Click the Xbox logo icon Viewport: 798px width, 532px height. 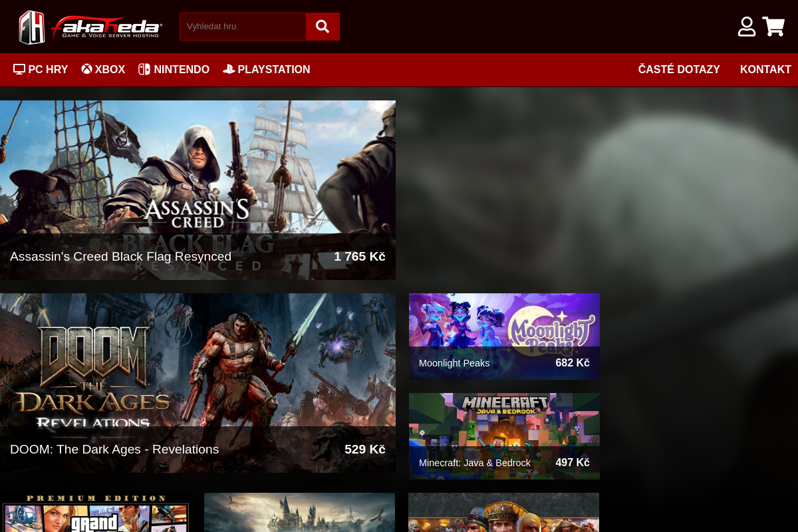86,69
